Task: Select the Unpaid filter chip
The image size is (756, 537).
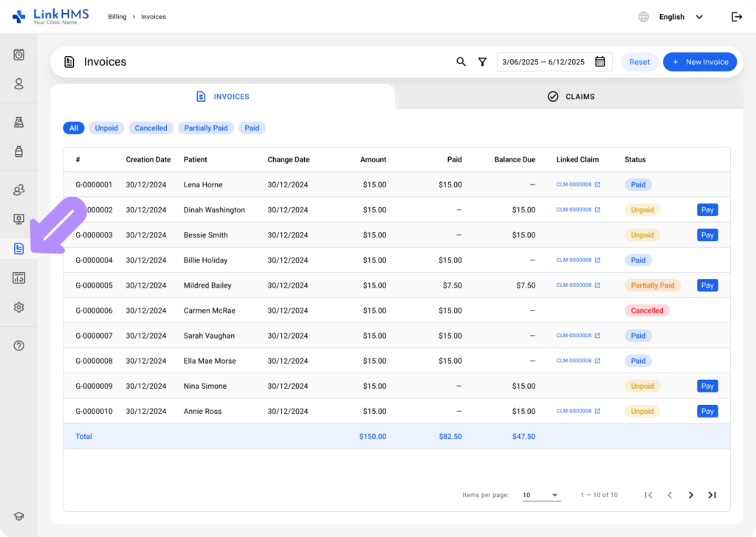Action: pos(106,128)
